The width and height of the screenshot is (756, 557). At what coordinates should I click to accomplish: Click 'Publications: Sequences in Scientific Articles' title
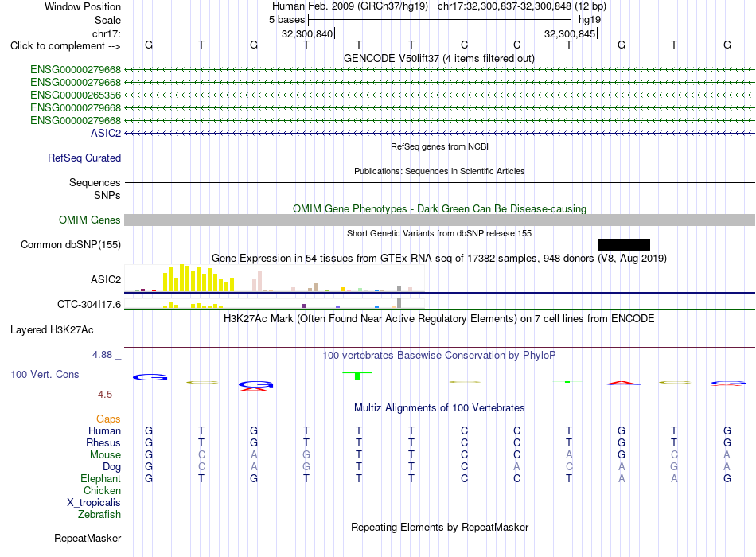[439, 171]
